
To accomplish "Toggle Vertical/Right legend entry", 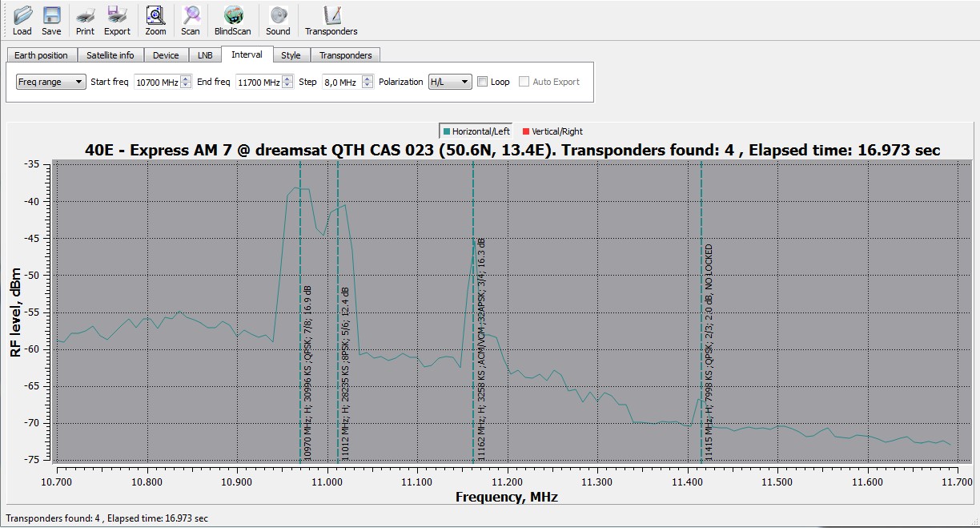I will tap(552, 131).
